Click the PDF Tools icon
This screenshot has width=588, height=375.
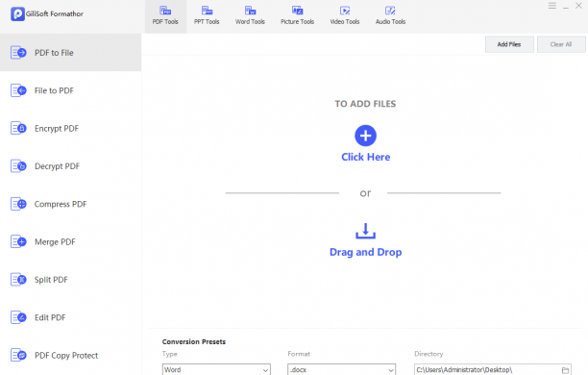click(165, 11)
